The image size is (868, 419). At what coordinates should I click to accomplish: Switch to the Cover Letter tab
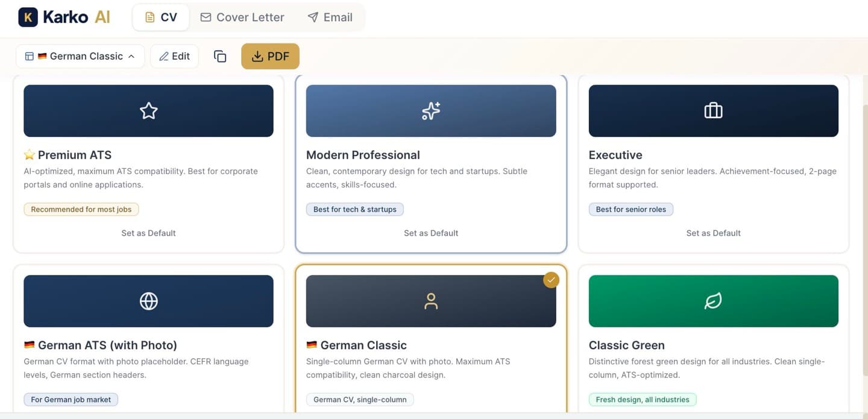pos(242,17)
